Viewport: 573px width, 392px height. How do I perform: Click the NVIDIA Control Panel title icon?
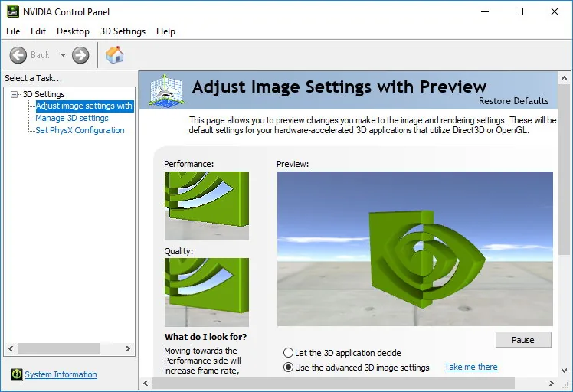(x=13, y=11)
